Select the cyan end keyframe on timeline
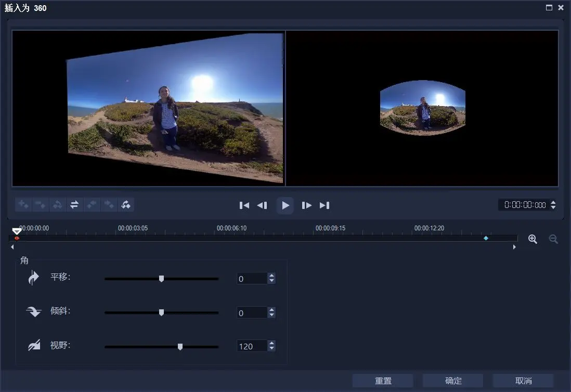 pos(486,238)
